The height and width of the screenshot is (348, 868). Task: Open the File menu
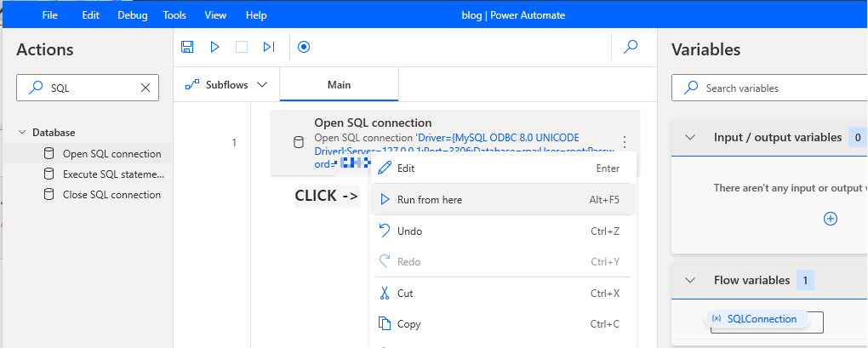pos(50,15)
